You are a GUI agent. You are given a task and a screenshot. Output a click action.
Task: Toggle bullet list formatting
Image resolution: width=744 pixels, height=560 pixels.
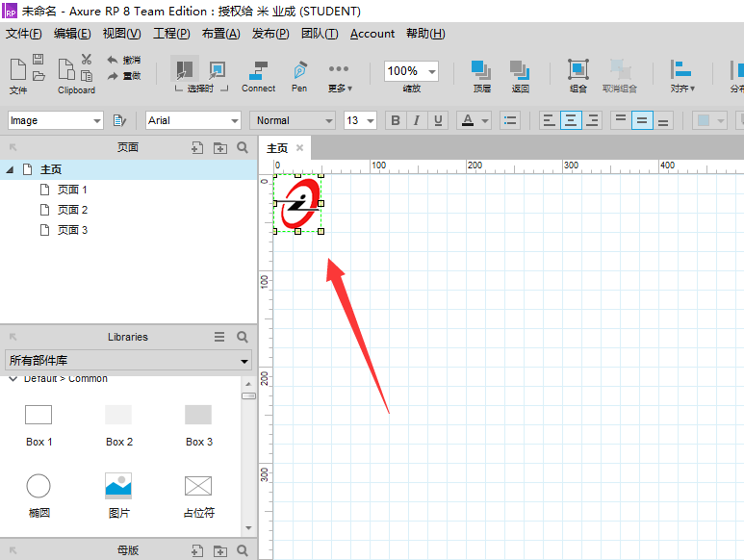[510, 120]
